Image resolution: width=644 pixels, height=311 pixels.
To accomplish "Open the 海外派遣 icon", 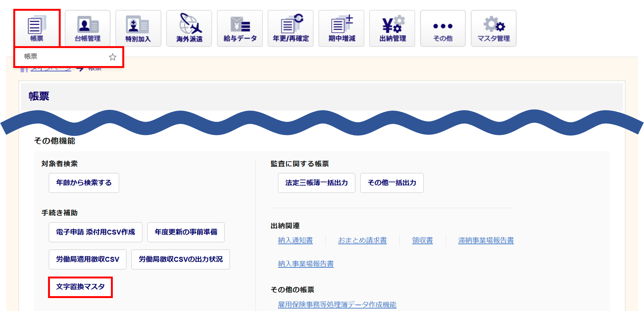I will coord(189,28).
